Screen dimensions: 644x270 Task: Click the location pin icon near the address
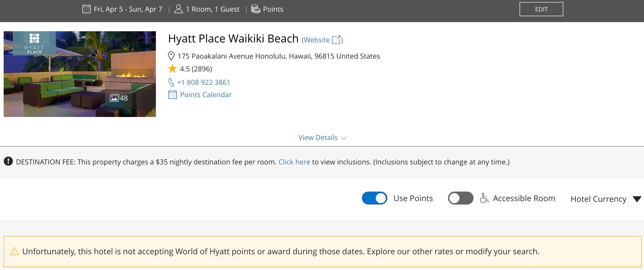point(171,56)
